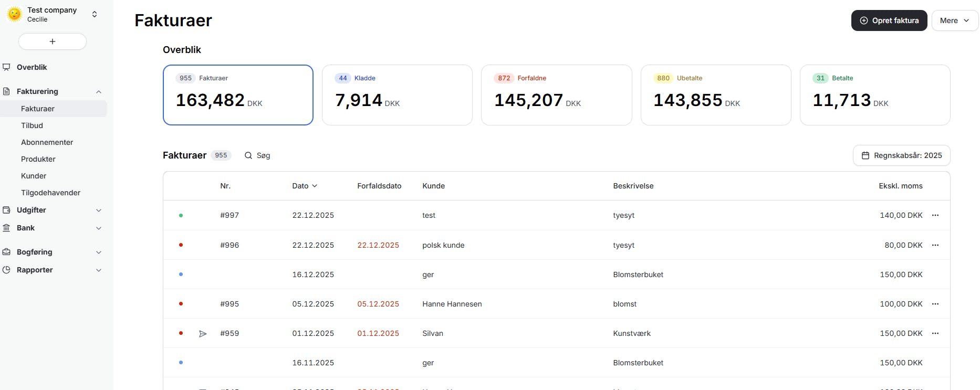Click the Test company sun logo

coord(15,14)
